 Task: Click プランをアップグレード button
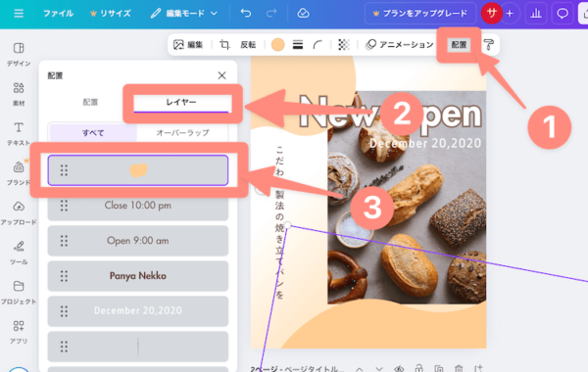(x=420, y=14)
